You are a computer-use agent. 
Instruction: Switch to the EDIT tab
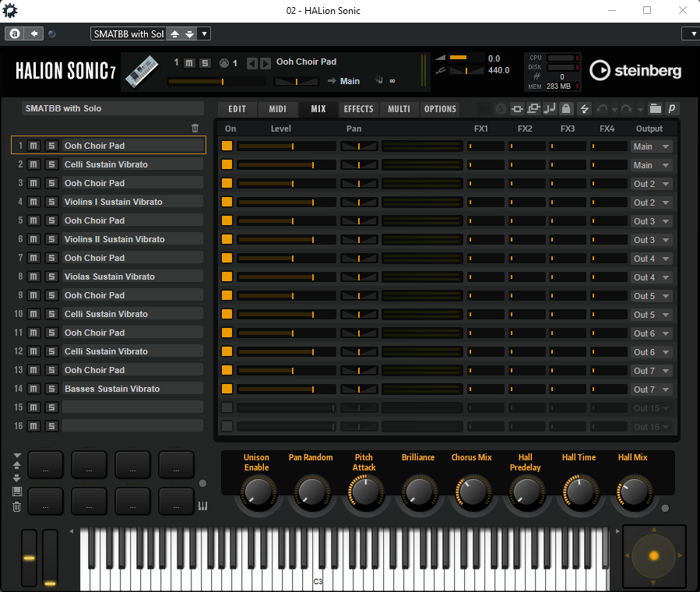tap(237, 109)
